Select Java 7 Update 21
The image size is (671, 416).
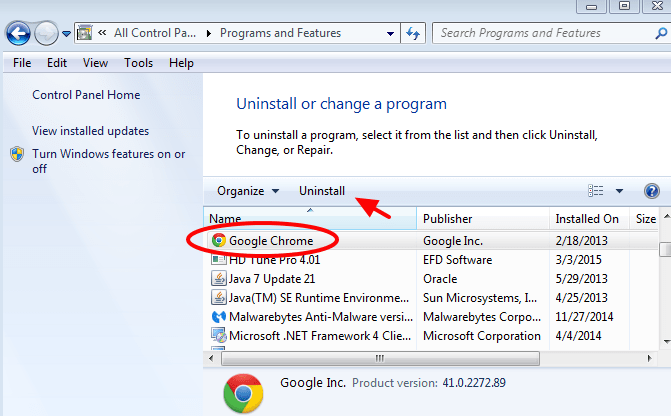point(272,279)
